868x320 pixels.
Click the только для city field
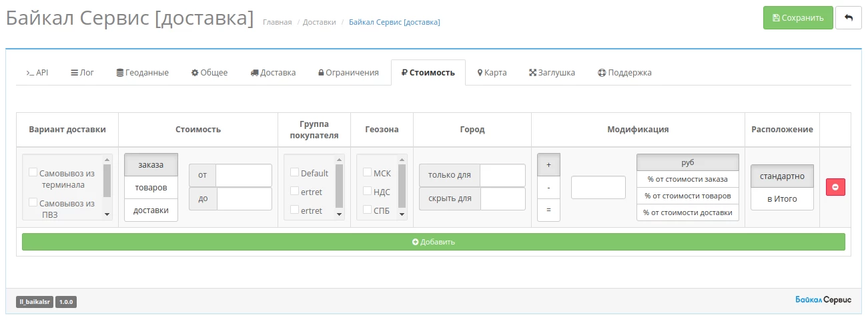tap(502, 175)
